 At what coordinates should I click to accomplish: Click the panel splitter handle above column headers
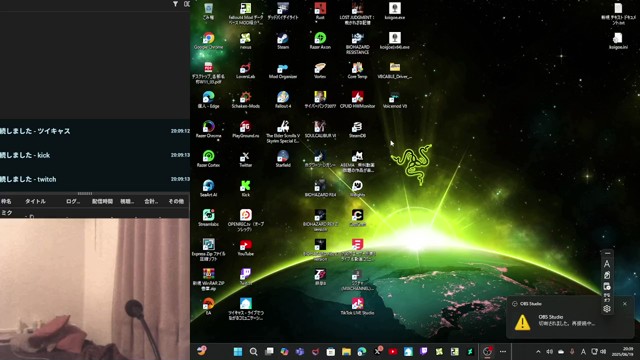(x=85, y=193)
